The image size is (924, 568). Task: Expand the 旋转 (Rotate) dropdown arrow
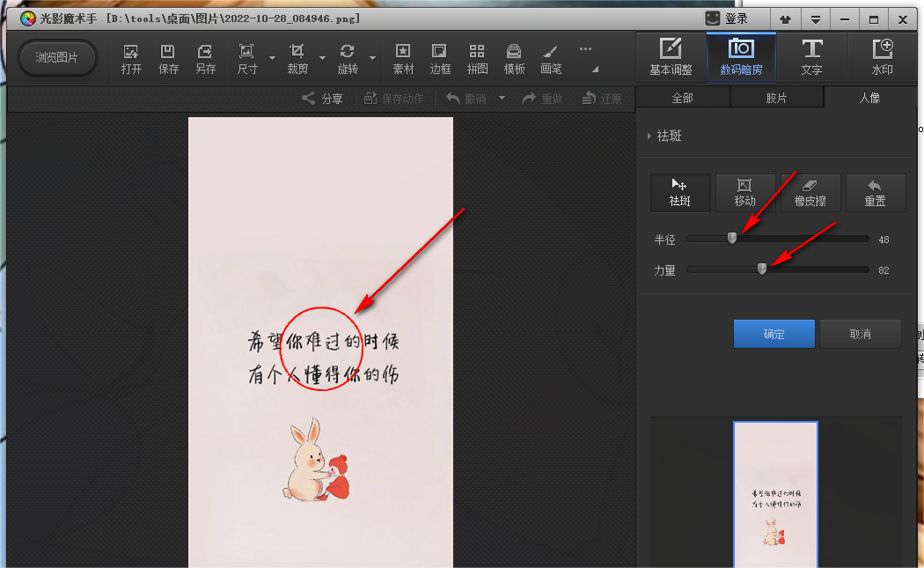[372, 59]
